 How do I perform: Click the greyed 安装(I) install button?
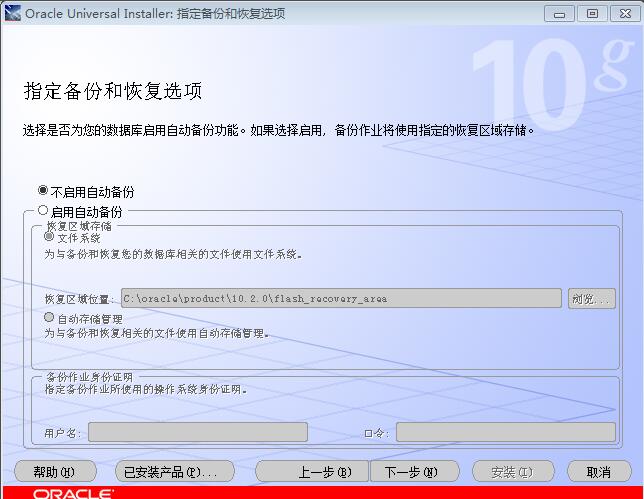point(513,471)
